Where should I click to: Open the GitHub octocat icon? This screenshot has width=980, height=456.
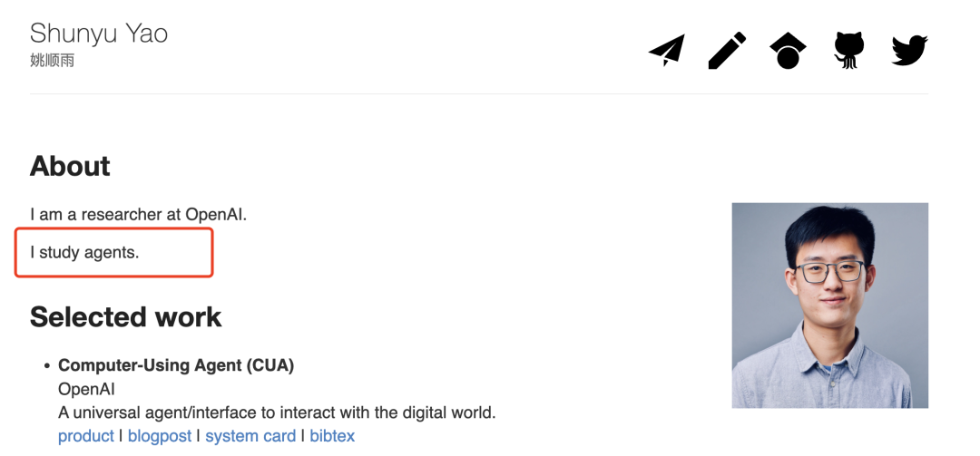pyautogui.click(x=848, y=50)
